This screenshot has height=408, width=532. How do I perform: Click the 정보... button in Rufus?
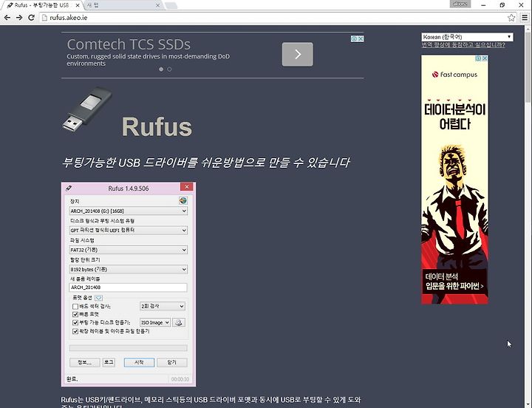(x=85, y=362)
